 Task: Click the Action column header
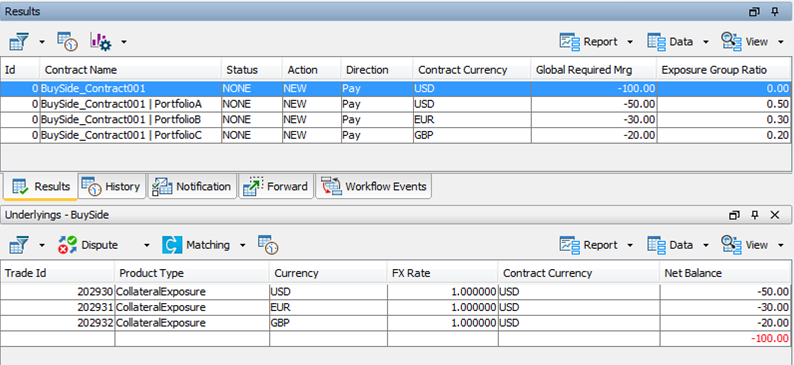(311, 70)
